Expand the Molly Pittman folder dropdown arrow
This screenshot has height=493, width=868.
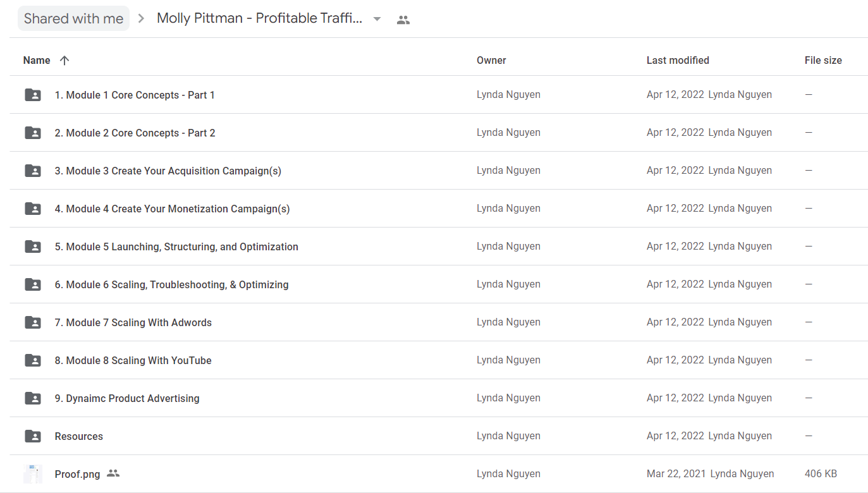[x=377, y=19]
